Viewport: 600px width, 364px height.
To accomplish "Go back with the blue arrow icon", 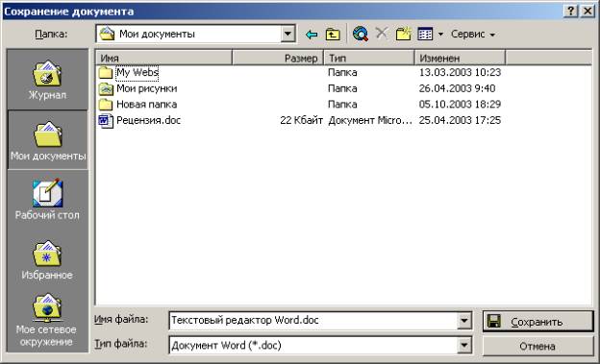I will tap(312, 35).
